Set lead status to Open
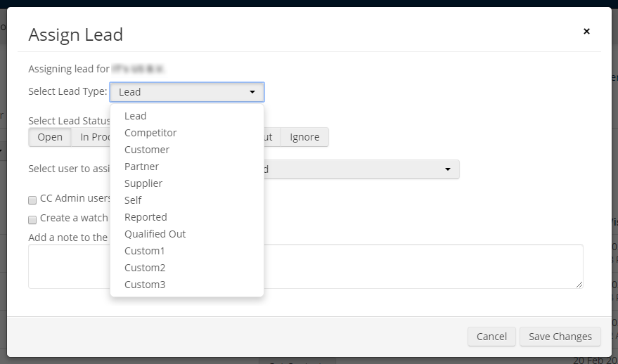618x364 pixels. (50, 137)
